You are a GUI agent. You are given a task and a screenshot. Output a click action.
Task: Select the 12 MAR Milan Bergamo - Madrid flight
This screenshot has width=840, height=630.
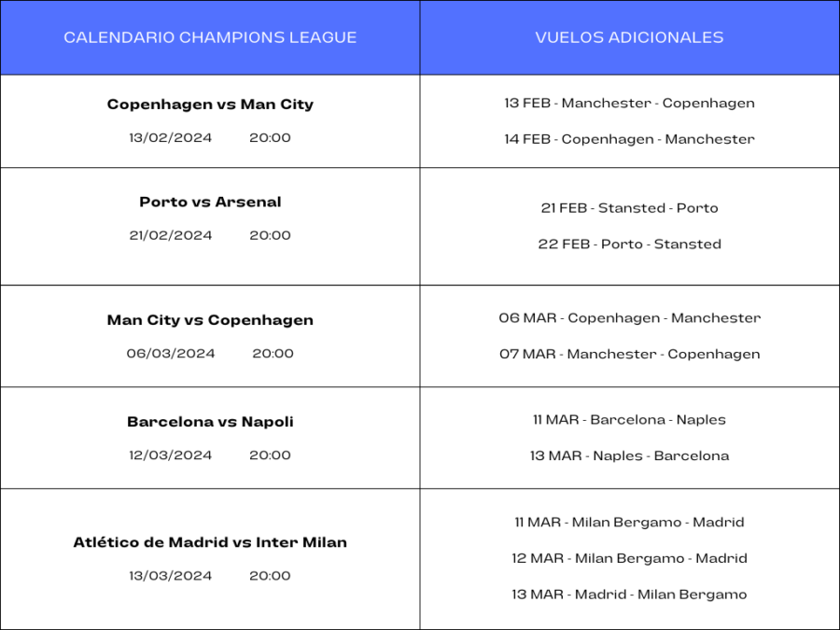[629, 559]
